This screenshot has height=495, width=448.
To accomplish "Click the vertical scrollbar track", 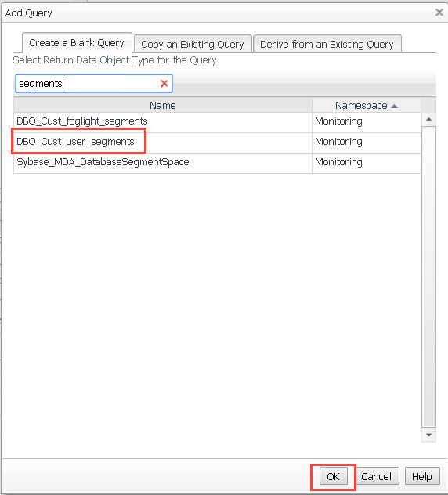I will tap(428, 276).
